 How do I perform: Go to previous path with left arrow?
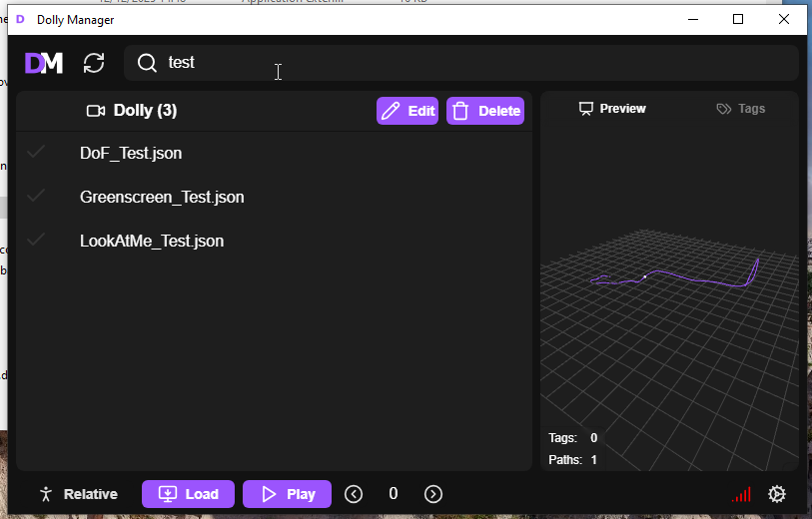(354, 494)
